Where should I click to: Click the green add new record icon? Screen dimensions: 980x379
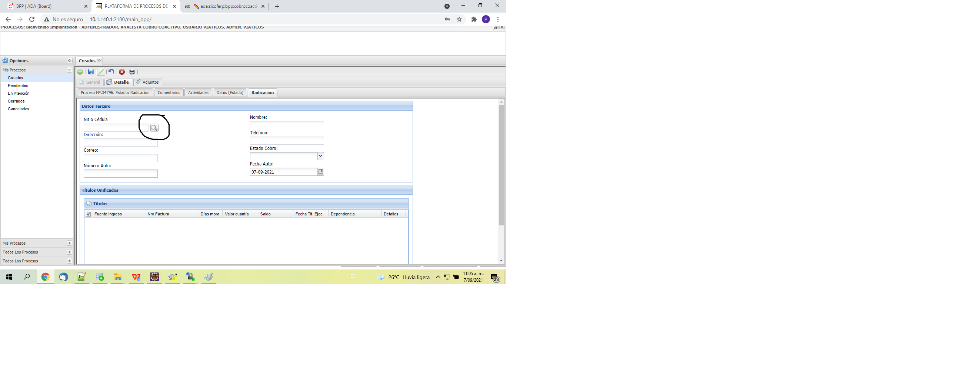click(x=80, y=72)
